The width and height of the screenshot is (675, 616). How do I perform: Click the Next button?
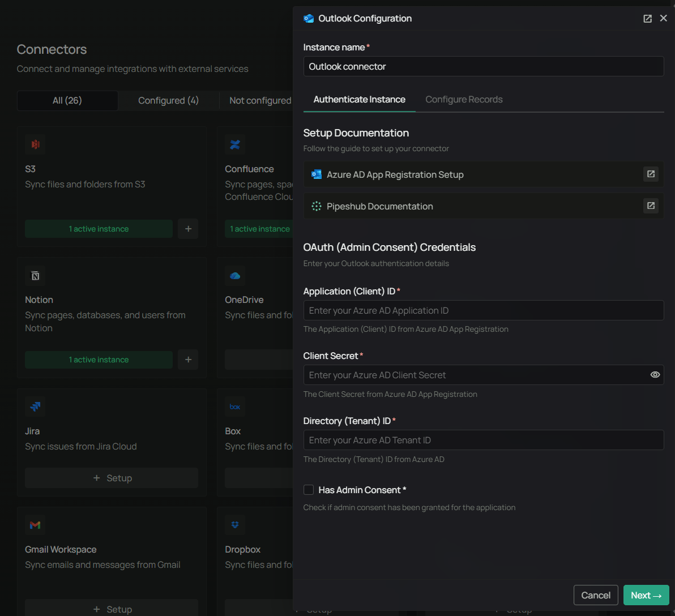(646, 595)
